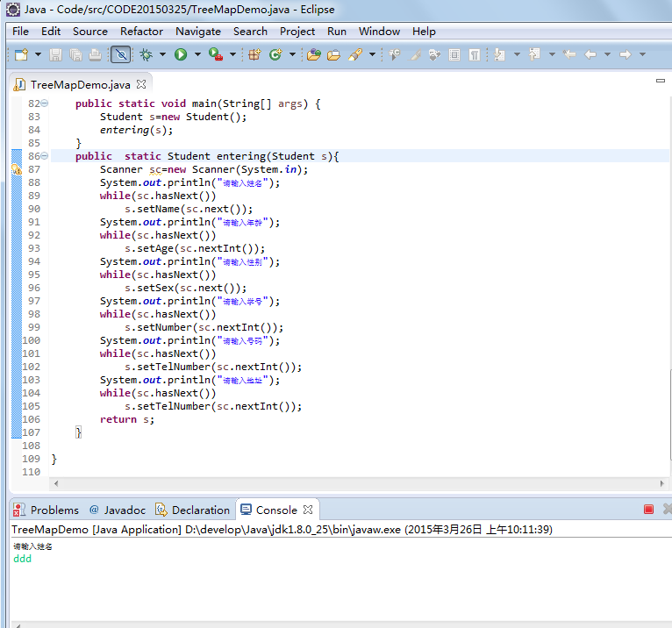The image size is (672, 628).
Task: Click Show Whitespace Characters icon
Action: pos(475,55)
